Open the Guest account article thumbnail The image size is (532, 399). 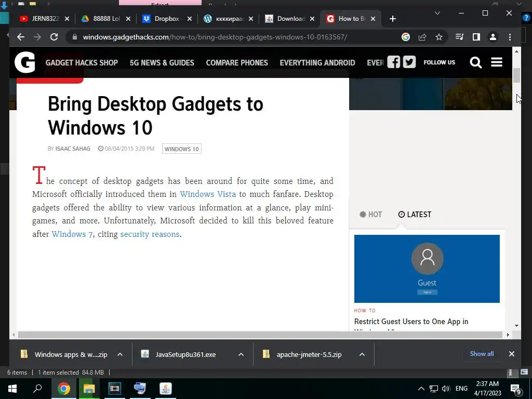(x=427, y=269)
